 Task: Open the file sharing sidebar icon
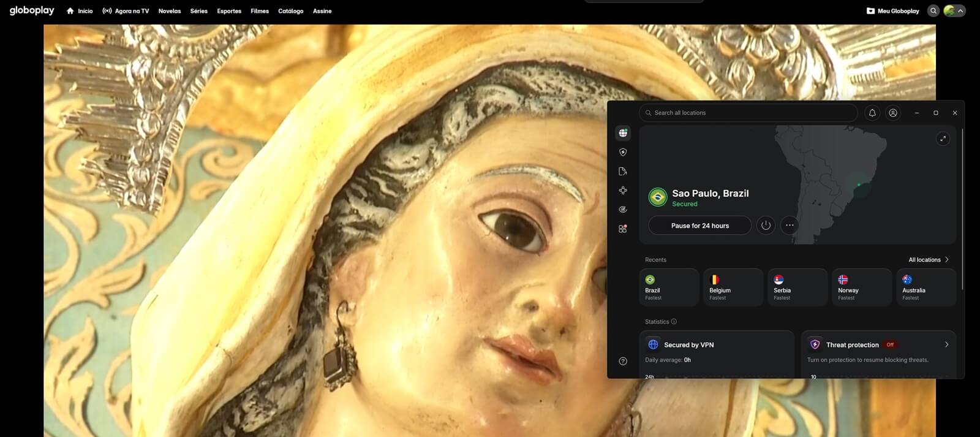click(x=623, y=171)
